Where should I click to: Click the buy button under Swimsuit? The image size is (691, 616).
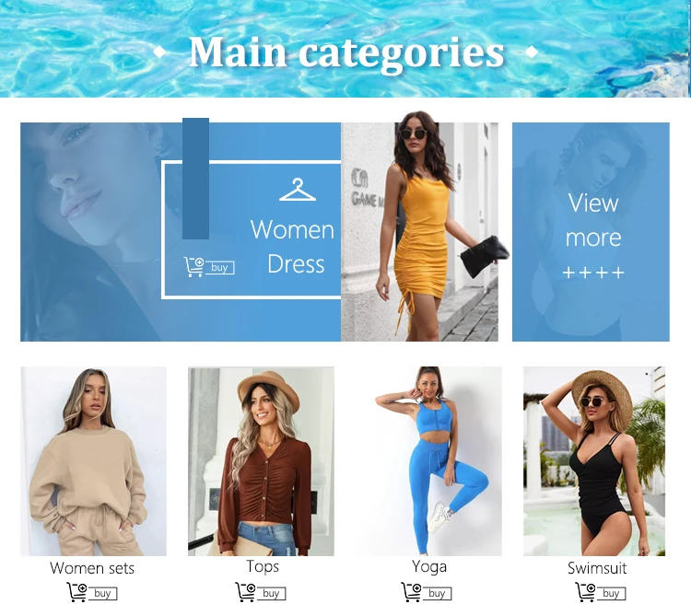click(611, 594)
